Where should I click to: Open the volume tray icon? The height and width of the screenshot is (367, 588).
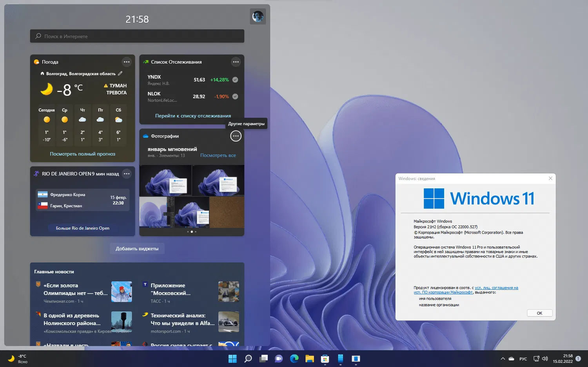click(x=545, y=359)
